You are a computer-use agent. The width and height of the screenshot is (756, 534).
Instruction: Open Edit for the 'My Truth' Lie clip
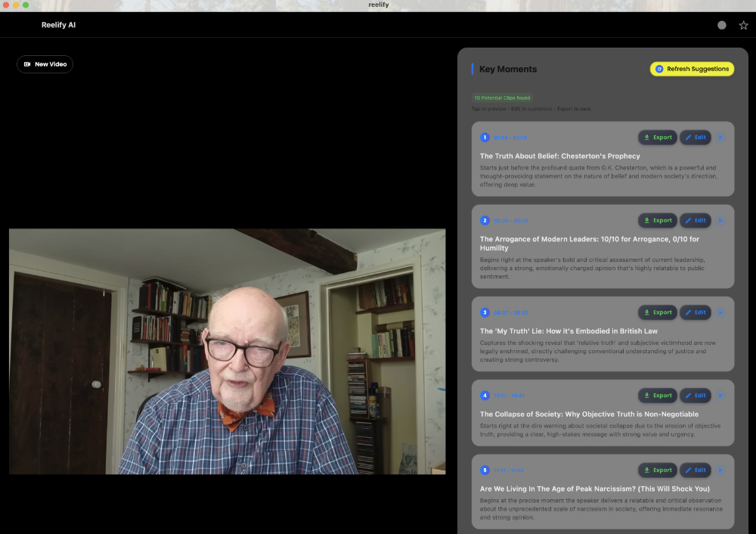click(695, 312)
